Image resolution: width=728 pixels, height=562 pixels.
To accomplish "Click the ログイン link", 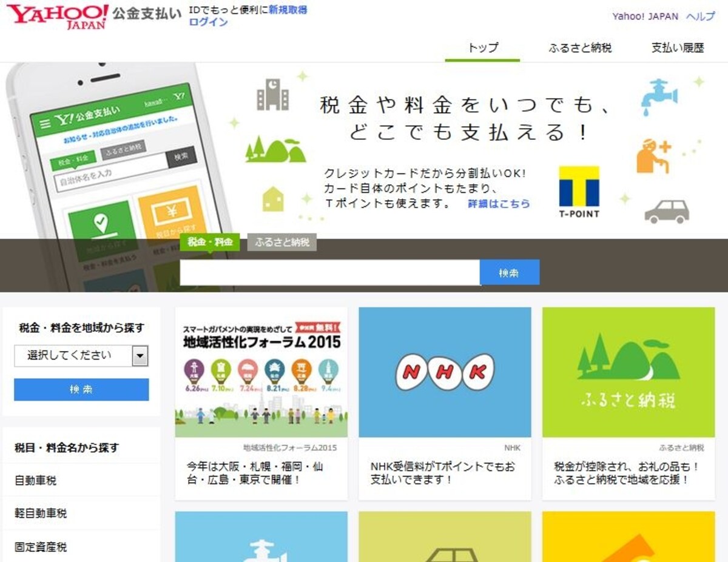I will click(209, 22).
